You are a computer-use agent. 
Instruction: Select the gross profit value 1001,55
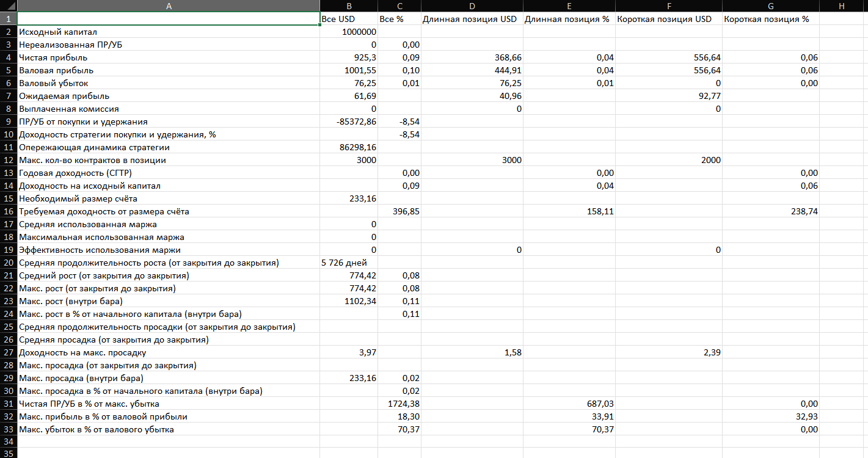point(349,70)
